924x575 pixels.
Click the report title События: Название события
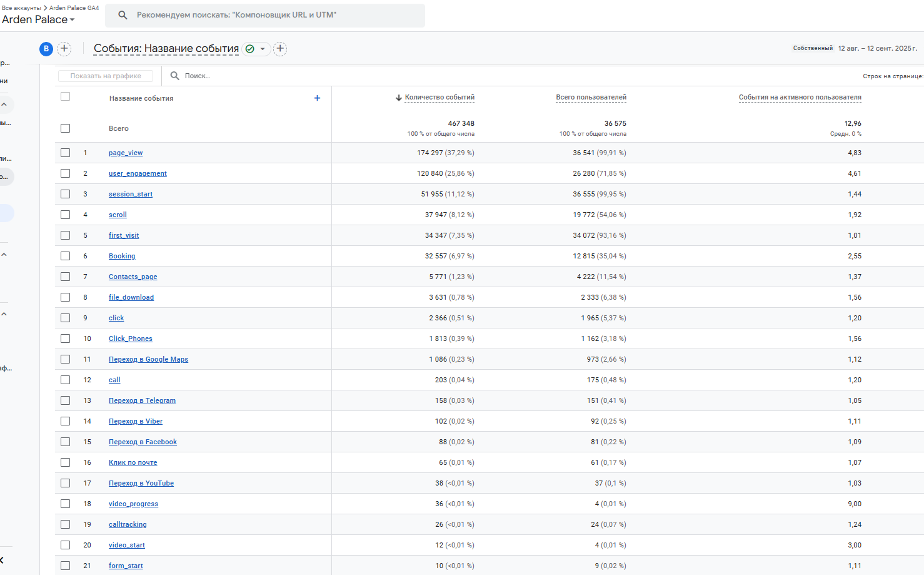pos(166,49)
